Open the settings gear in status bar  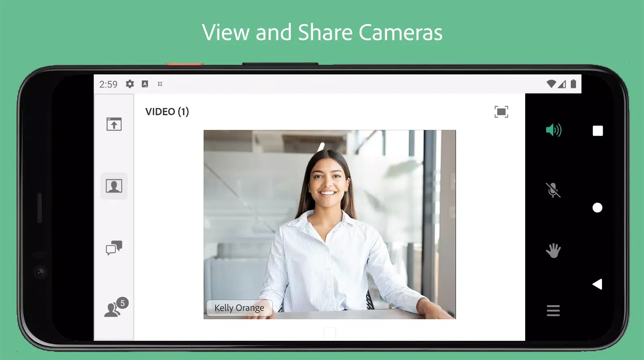point(129,84)
